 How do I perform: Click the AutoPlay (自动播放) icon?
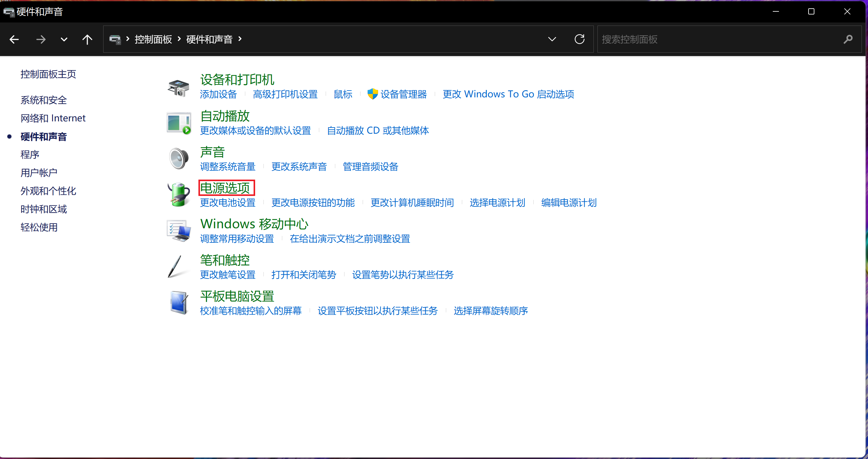click(x=179, y=123)
